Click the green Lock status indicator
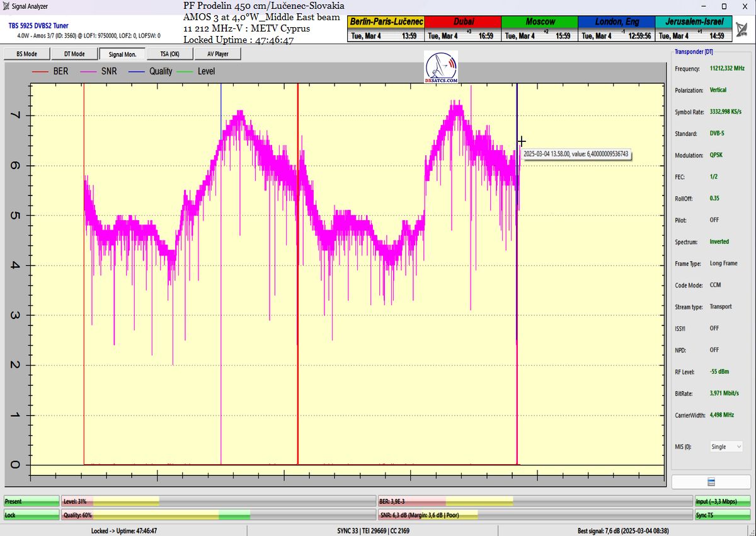Image resolution: width=756 pixels, height=536 pixels. click(31, 515)
